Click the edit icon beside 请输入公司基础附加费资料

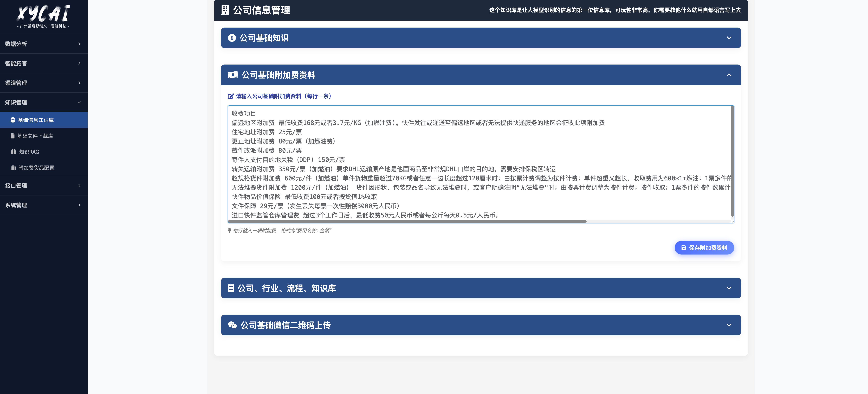pyautogui.click(x=231, y=96)
